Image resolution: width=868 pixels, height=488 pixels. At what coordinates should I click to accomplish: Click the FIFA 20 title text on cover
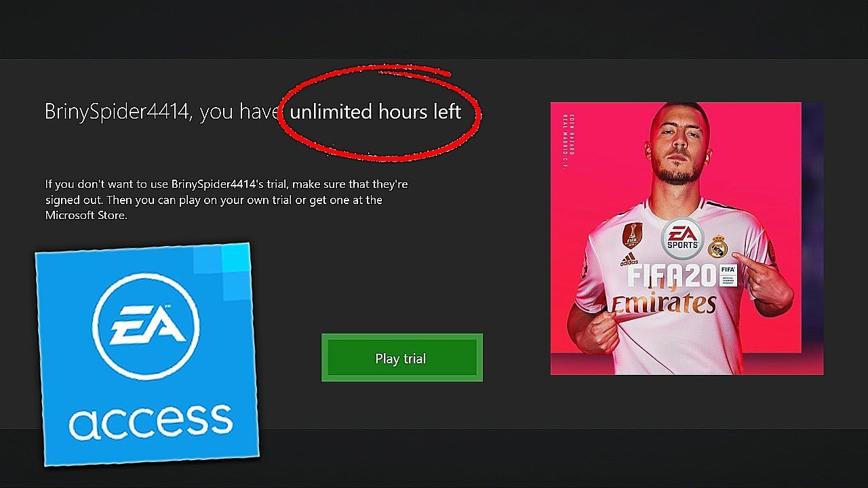672,277
